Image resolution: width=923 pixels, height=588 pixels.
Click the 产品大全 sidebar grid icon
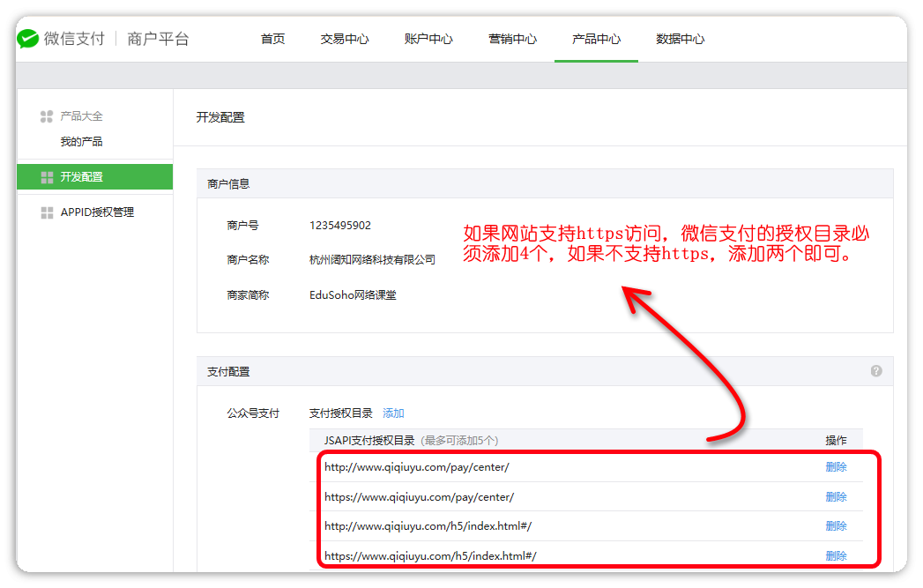(47, 116)
